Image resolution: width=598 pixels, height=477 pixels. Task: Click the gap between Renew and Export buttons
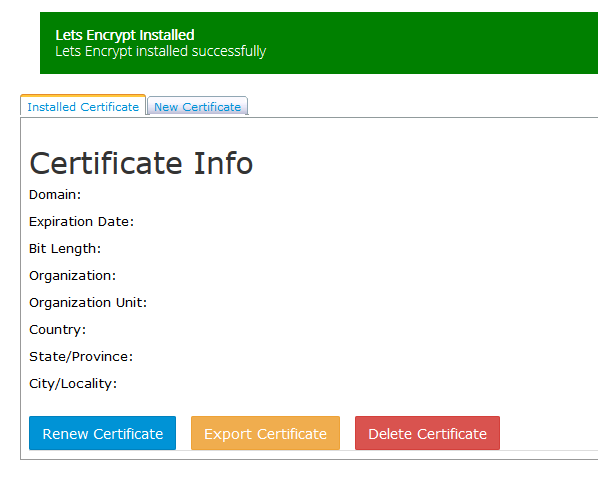tap(183, 433)
